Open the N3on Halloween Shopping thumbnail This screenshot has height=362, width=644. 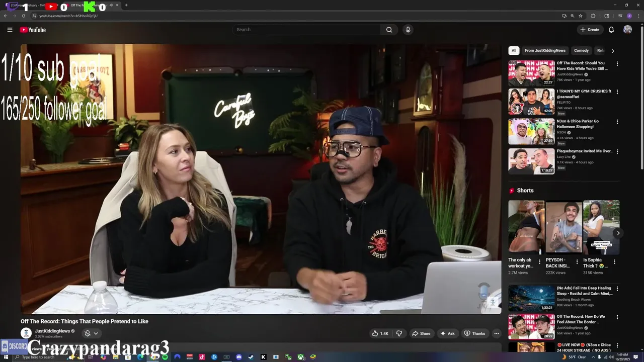pyautogui.click(x=531, y=131)
